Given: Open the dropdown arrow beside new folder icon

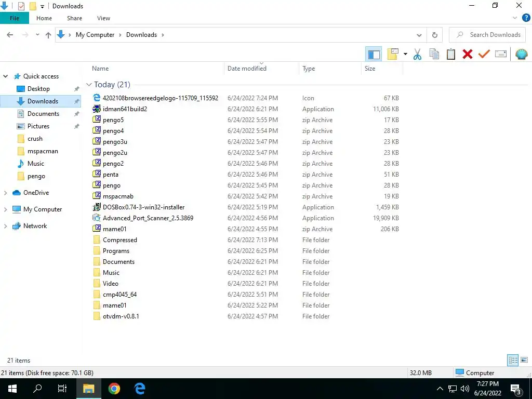Looking at the screenshot, I should (x=405, y=54).
